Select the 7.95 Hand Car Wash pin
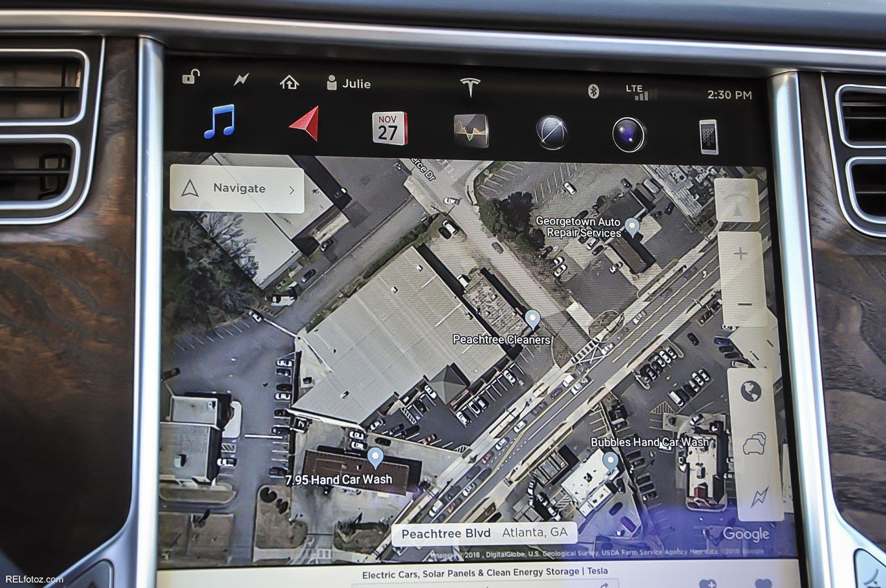886x588 pixels. pos(375,458)
